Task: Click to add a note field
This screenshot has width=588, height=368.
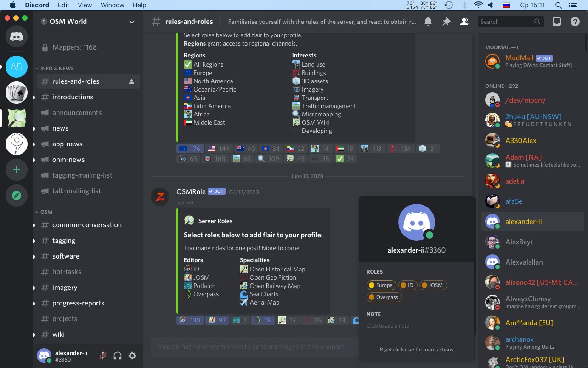Action: 417,326
